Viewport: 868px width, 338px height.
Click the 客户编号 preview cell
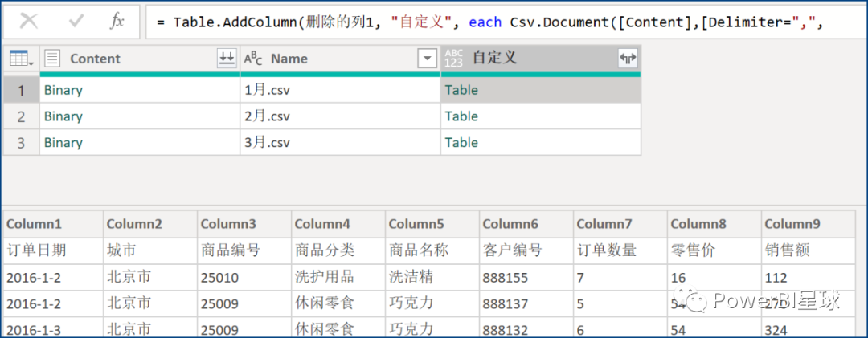coord(526,250)
